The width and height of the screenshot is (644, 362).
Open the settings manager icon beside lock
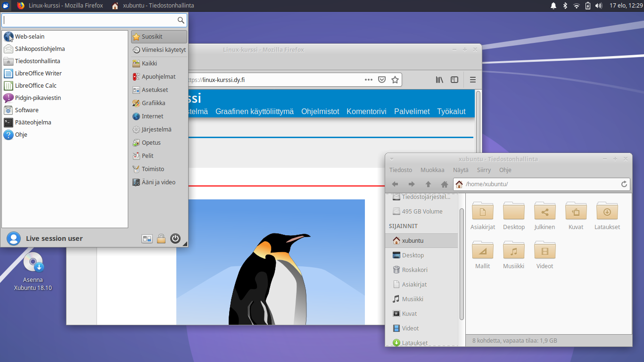coord(147,239)
